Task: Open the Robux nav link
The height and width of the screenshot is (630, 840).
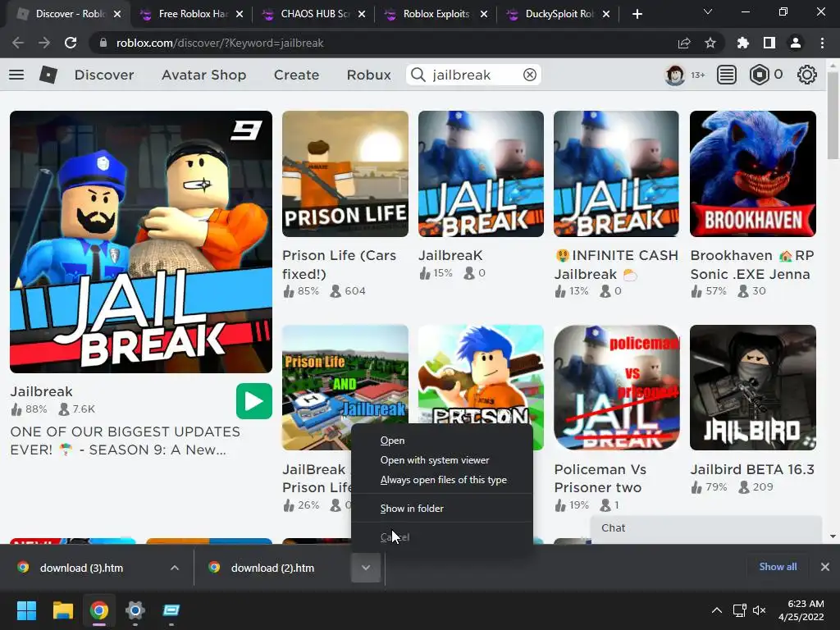Action: (x=368, y=75)
